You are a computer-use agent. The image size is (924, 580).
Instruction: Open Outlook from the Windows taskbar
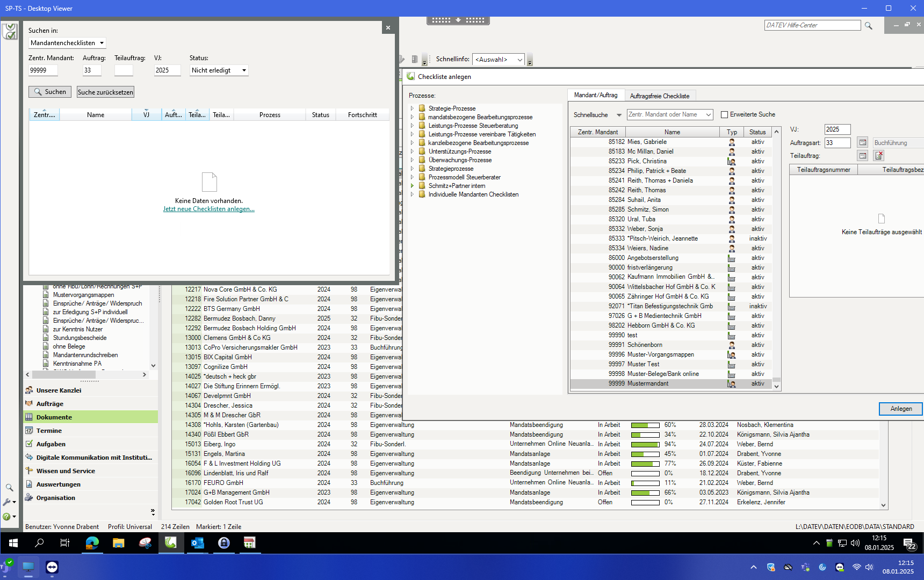coord(197,543)
